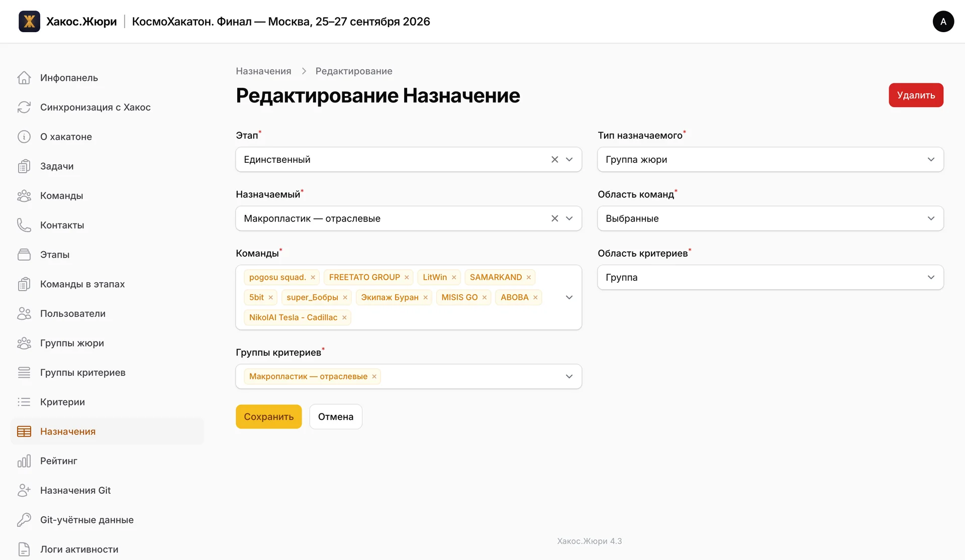
Task: Click the key icon beside Git-учётные данные
Action: click(24, 520)
